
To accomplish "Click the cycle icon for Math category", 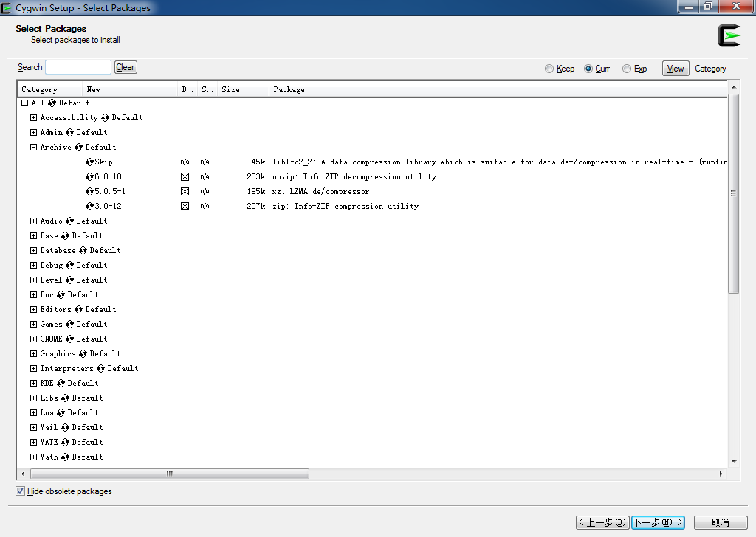I will pos(65,457).
